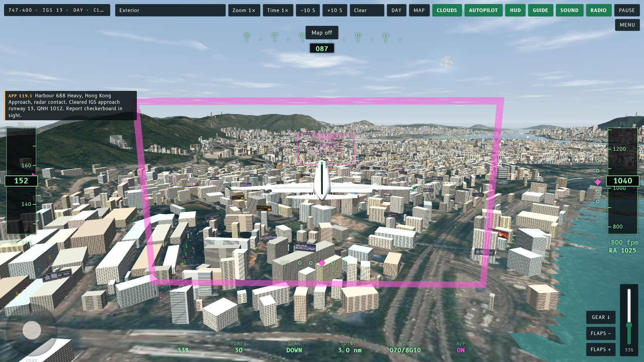This screenshot has width=644, height=362.
Task: Open the 747-400 IGS 13 scenario selector
Action: [58, 10]
